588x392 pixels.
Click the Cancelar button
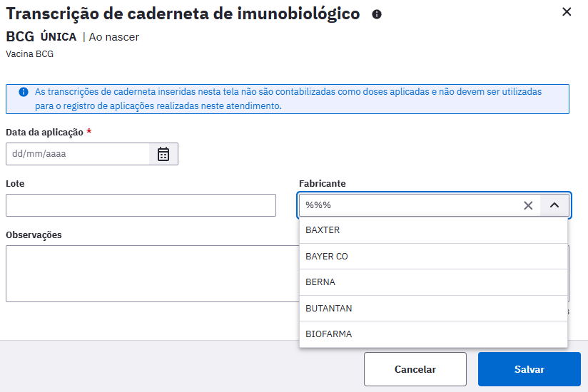[415, 369]
